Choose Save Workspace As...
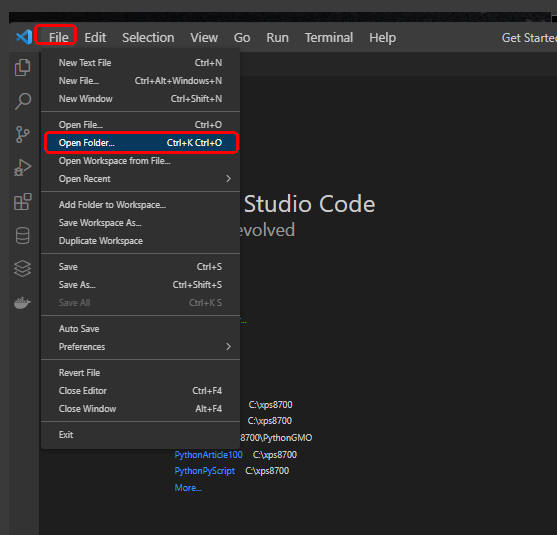This screenshot has width=557, height=535. [140, 223]
